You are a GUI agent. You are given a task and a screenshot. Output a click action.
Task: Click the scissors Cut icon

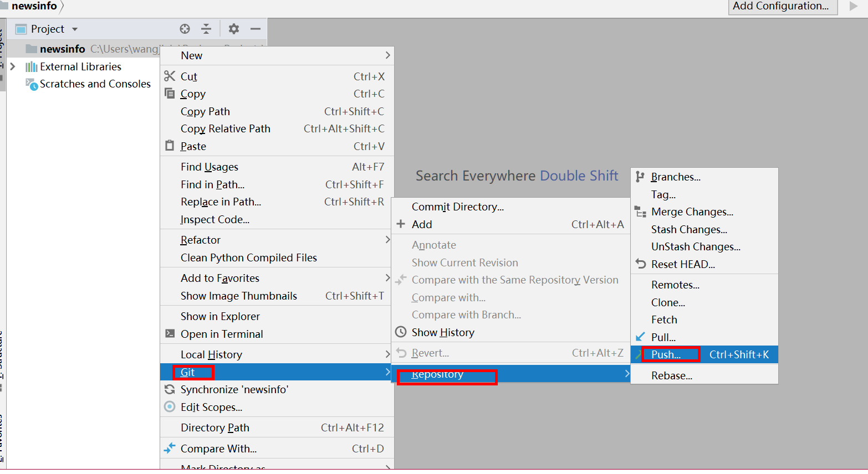coord(170,76)
